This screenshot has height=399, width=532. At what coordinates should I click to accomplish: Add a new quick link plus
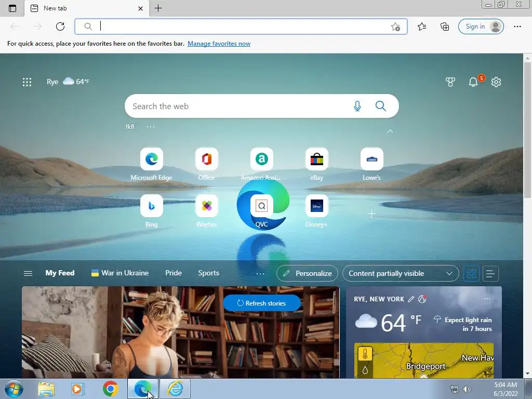click(371, 214)
